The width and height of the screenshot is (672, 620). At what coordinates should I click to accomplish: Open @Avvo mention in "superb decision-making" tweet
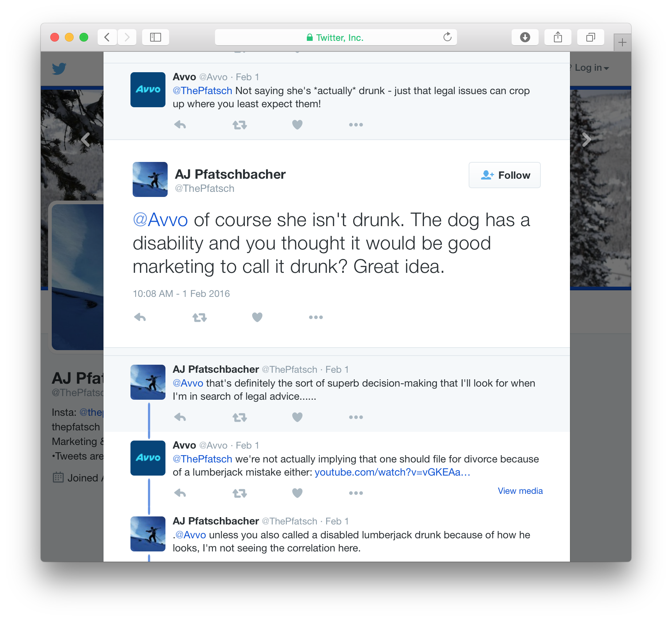(188, 383)
